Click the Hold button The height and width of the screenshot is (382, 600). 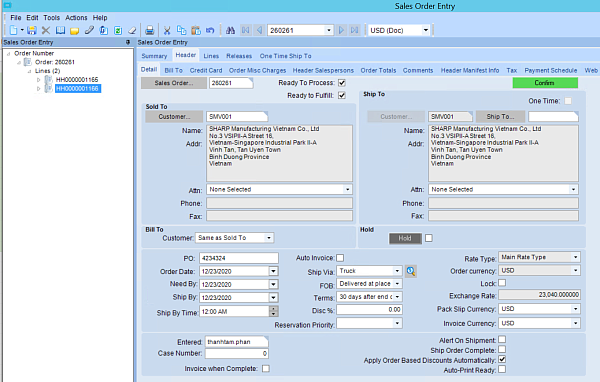(x=405, y=238)
